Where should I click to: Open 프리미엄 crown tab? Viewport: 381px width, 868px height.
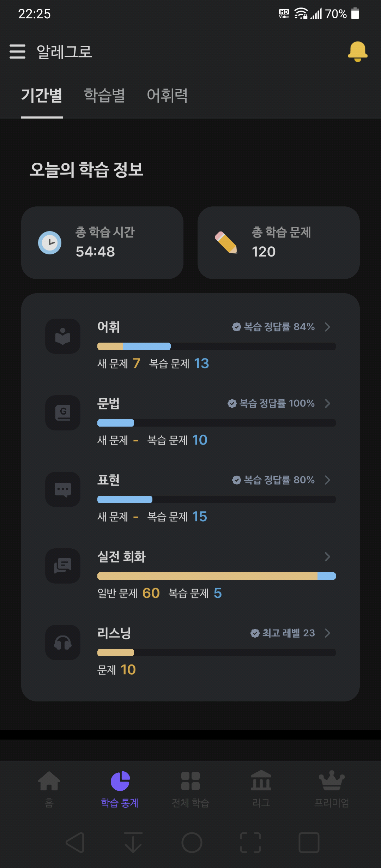(332, 789)
